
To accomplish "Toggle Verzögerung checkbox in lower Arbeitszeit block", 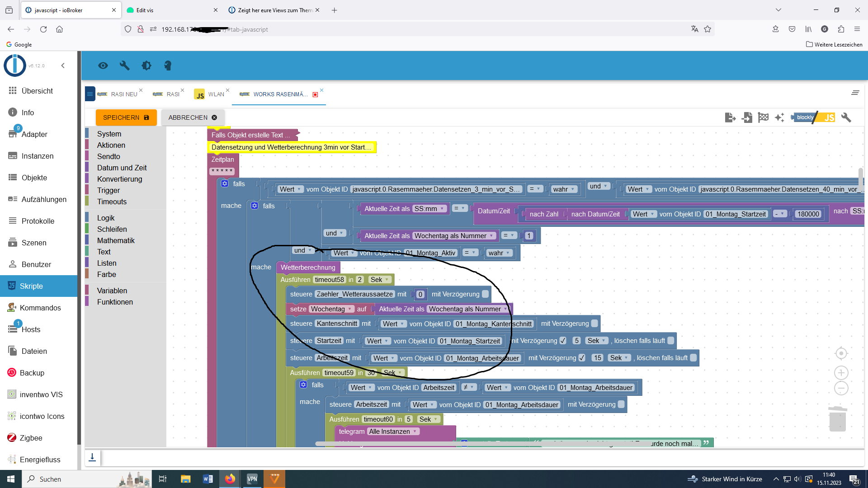I will pyautogui.click(x=621, y=404).
